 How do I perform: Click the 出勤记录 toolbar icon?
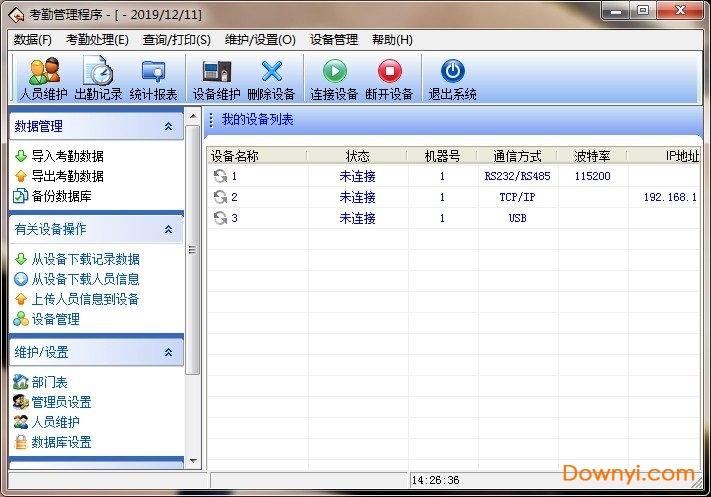[x=98, y=79]
